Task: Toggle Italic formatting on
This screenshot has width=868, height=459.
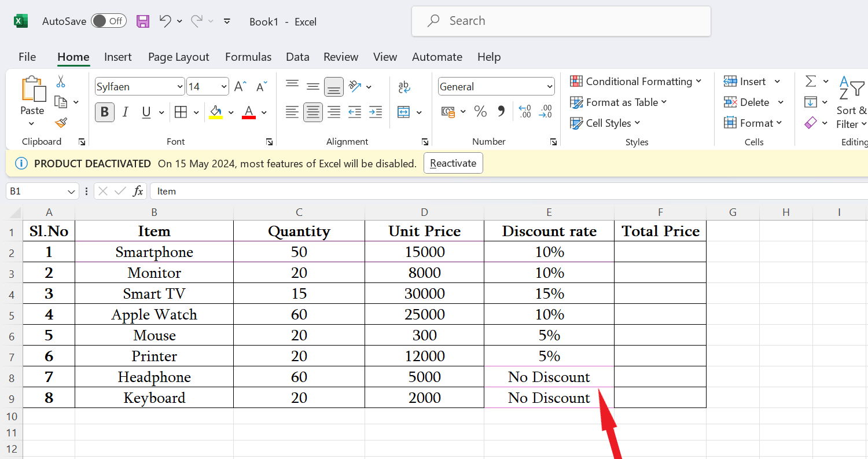Action: pos(125,112)
